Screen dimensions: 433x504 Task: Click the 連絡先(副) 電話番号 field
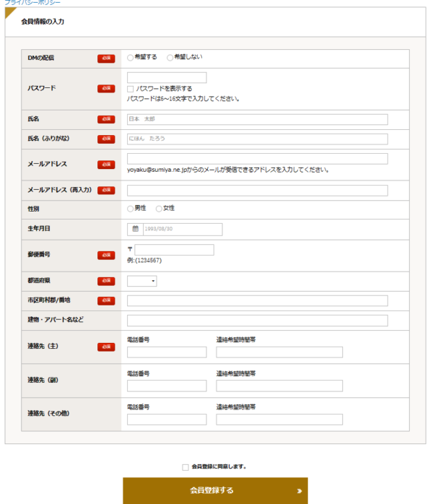point(167,386)
